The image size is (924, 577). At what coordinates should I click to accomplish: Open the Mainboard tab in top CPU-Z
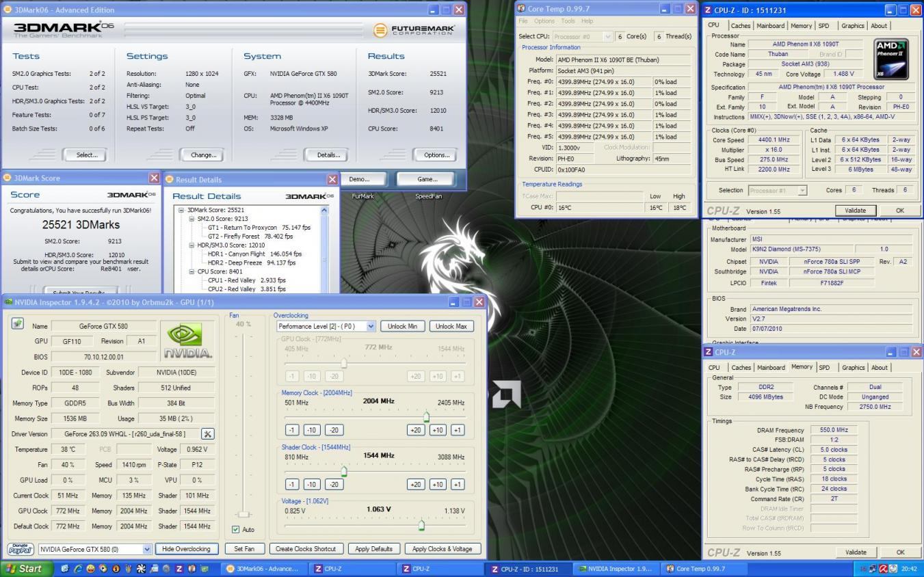click(x=770, y=26)
